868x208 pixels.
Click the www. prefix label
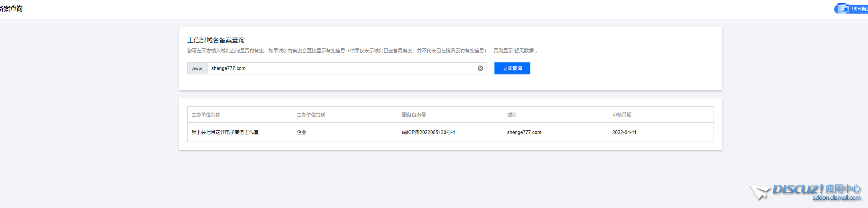(197, 69)
